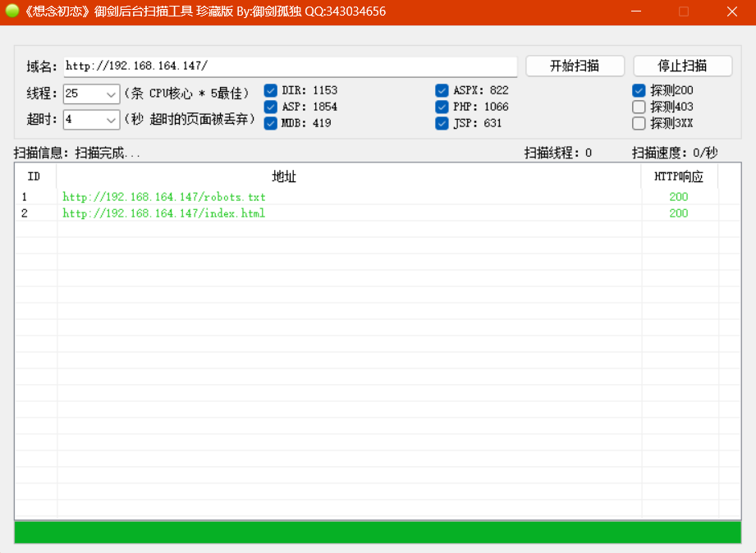Minimize the scanner window
Screen dimensions: 756x553
(636, 11)
